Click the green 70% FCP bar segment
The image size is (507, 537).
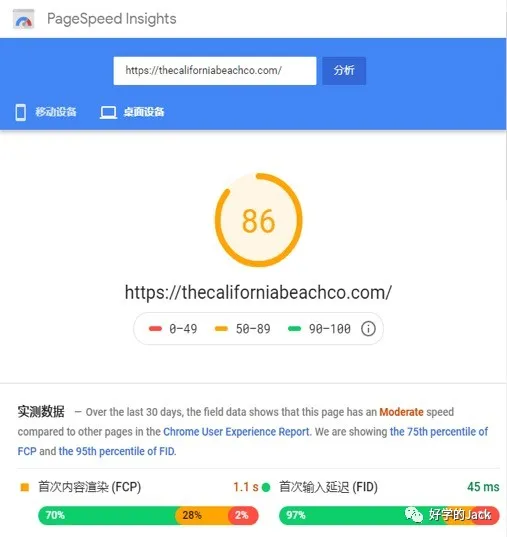[108, 515]
